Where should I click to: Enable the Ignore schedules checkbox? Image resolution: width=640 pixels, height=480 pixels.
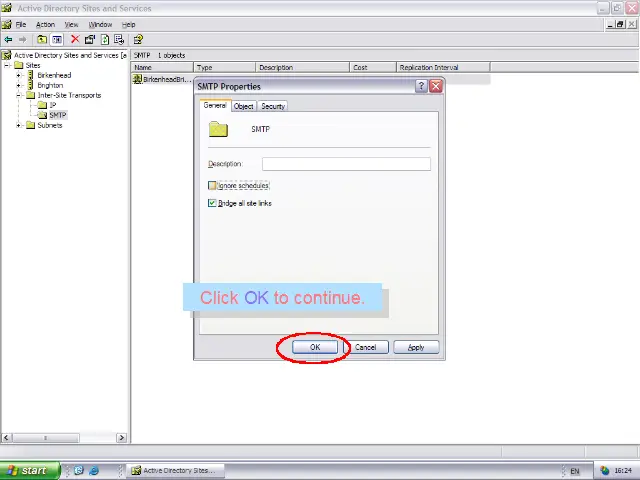(x=212, y=185)
